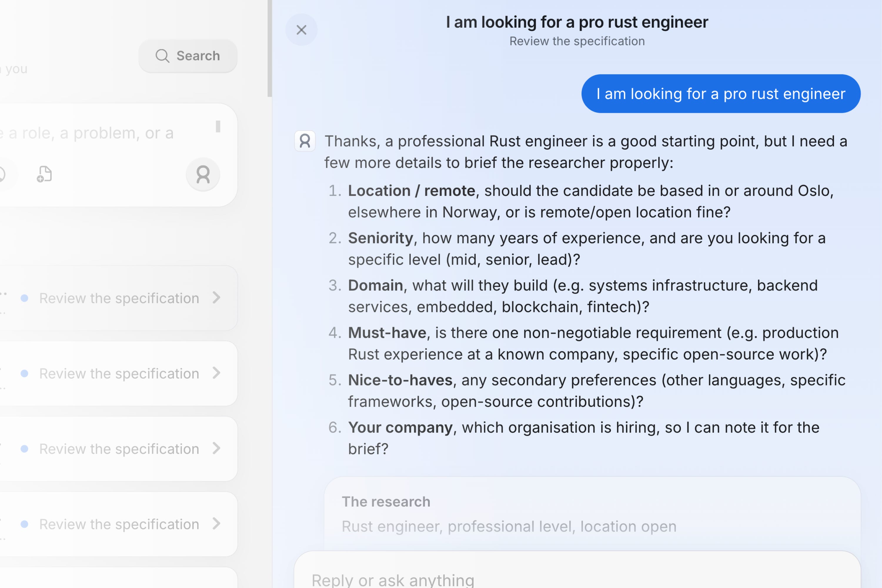
Task: Open the topmost 'Review the specification' card
Action: (x=118, y=298)
